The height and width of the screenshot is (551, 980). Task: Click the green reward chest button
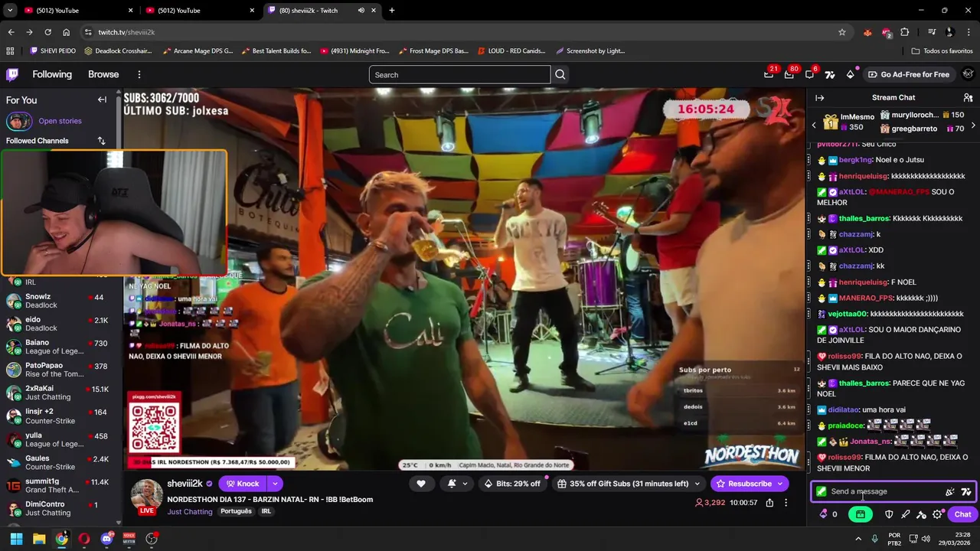(861, 514)
